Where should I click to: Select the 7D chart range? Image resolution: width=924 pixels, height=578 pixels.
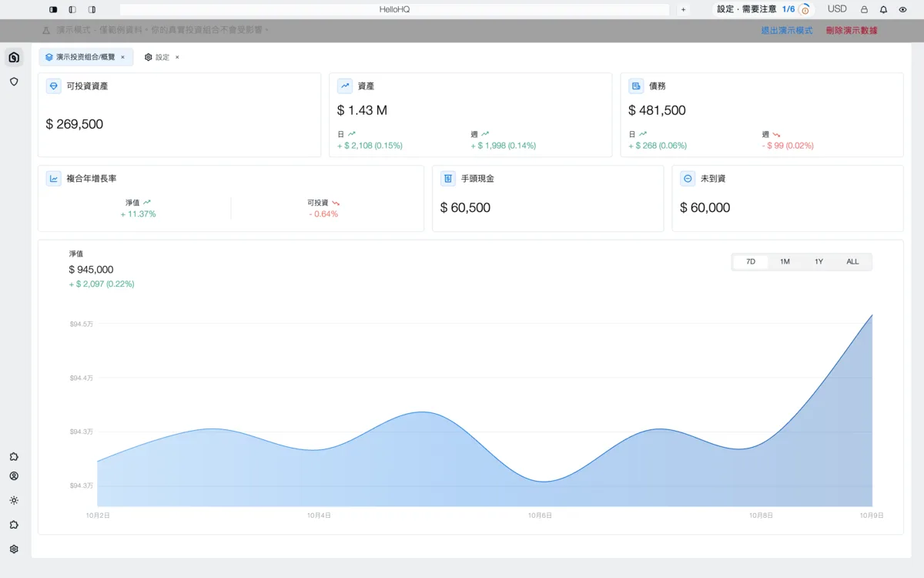pyautogui.click(x=751, y=262)
